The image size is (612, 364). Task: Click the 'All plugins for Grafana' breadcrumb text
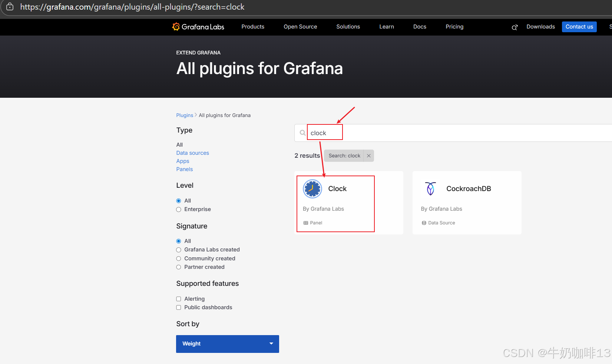point(225,115)
